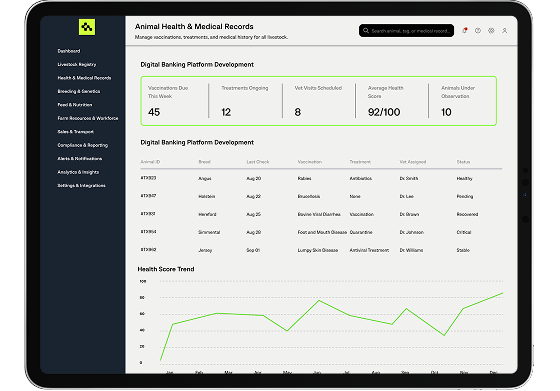Click Dr. Lee vet cell
This screenshot has height=391, width=560.
pyautogui.click(x=406, y=196)
